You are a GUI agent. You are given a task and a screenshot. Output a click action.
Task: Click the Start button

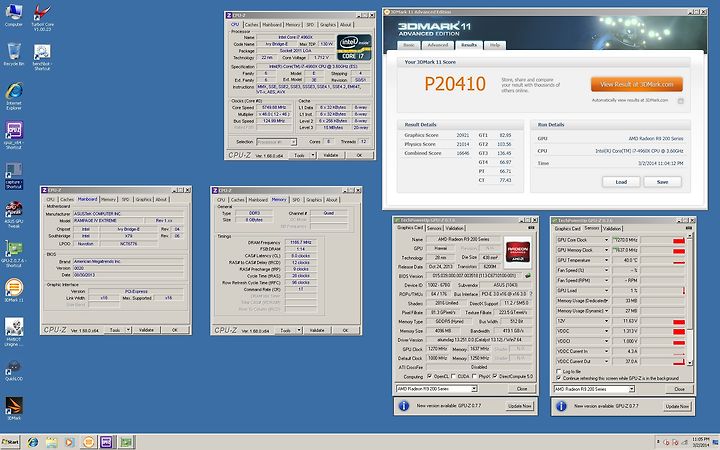point(11,442)
